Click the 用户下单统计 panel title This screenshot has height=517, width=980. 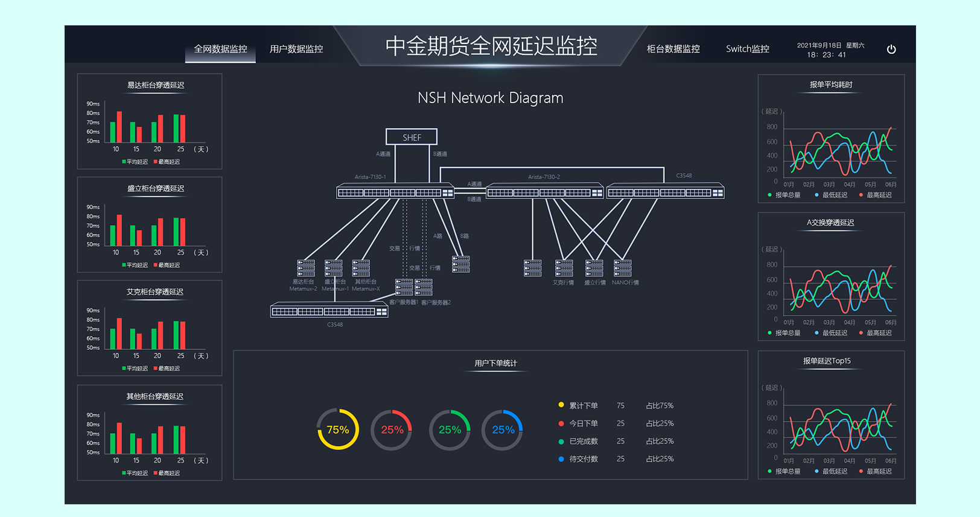[x=495, y=363]
